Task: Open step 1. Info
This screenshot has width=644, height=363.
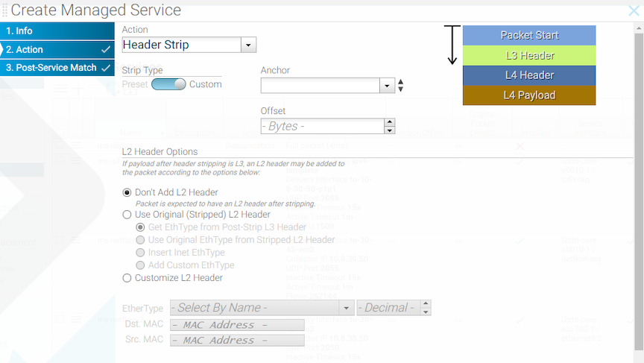Action: (57, 31)
